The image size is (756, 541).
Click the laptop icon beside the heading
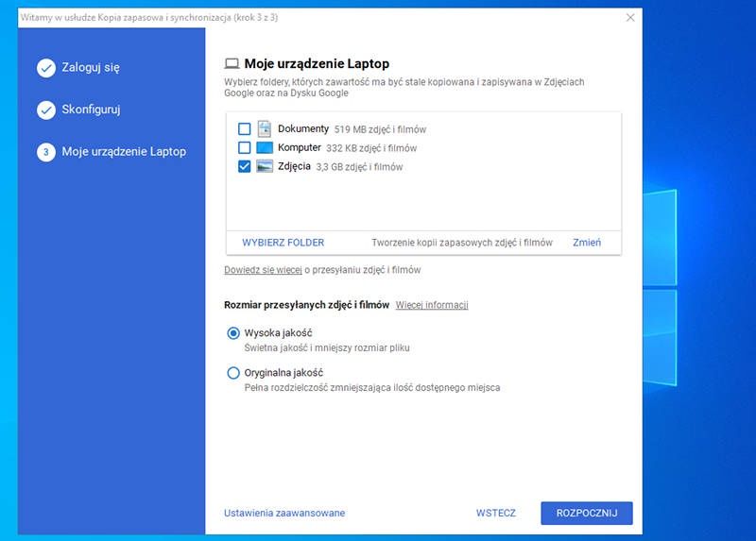point(232,63)
